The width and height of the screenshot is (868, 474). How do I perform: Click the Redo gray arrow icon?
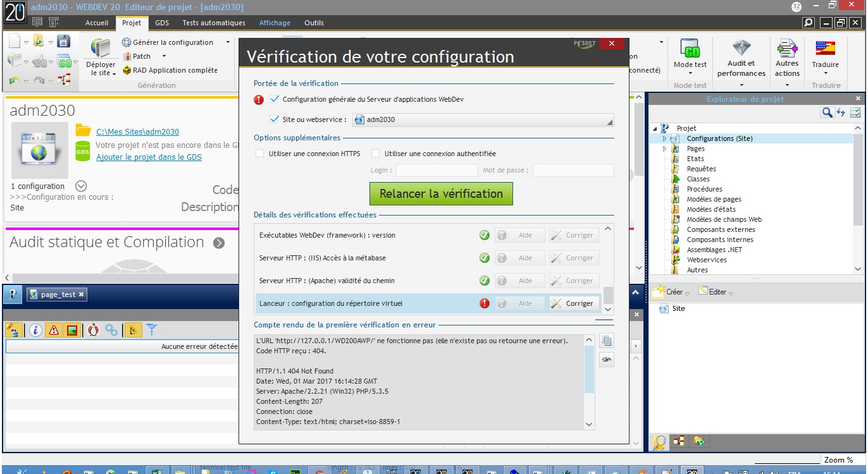point(39,80)
